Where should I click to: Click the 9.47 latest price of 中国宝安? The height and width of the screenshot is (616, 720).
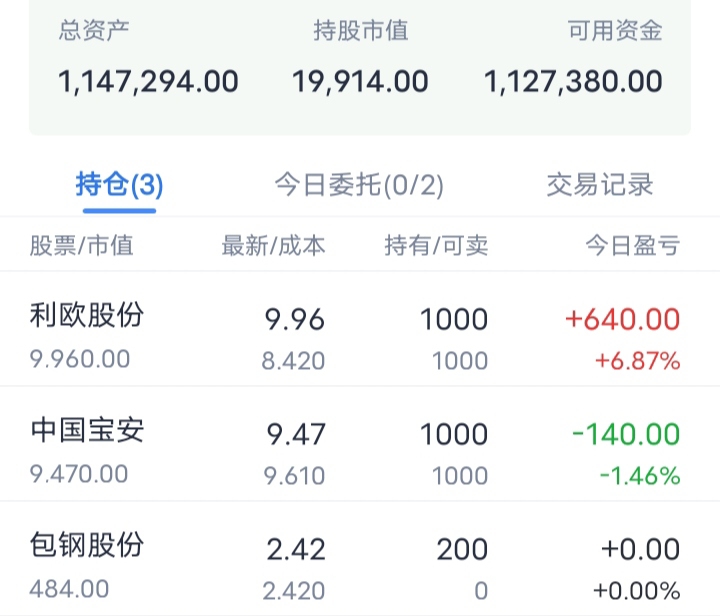(x=295, y=435)
